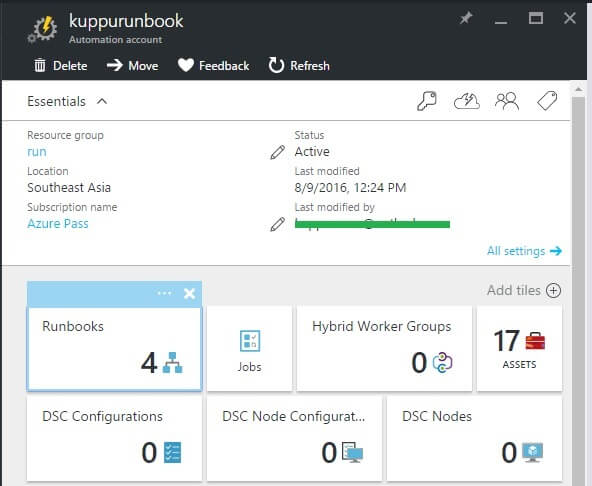Remove Runbooks tile with X
Image resolution: width=592 pixels, height=486 pixels.
pyautogui.click(x=190, y=293)
